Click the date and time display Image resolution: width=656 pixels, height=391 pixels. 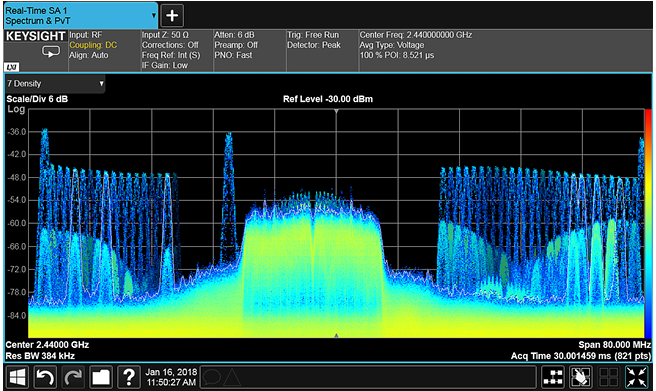point(171,377)
